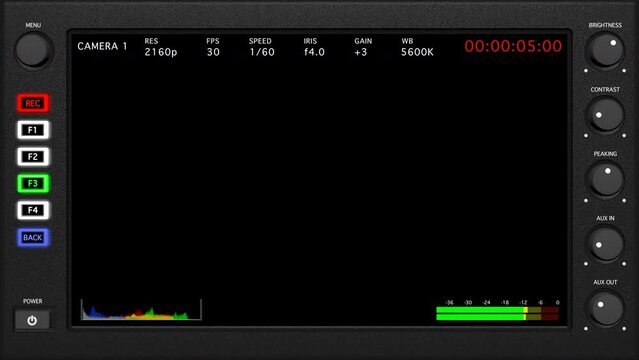Click the 0 mark on audio scale
The width and height of the screenshot is (639, 360).
coord(557,303)
